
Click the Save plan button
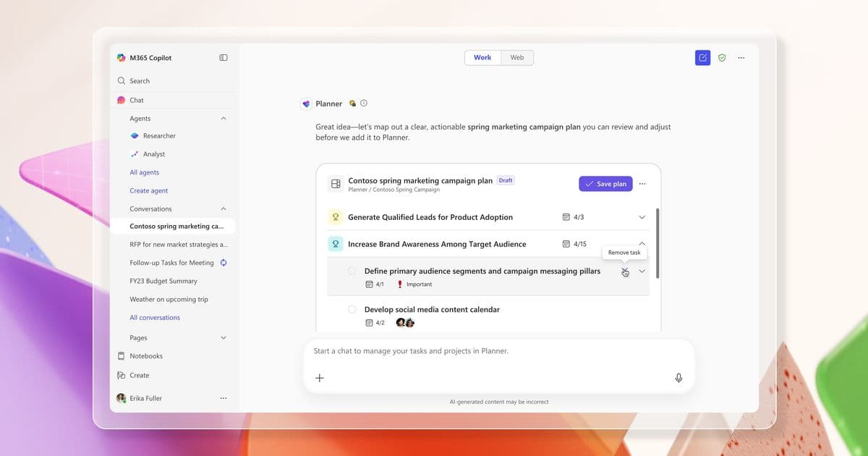pyautogui.click(x=605, y=184)
